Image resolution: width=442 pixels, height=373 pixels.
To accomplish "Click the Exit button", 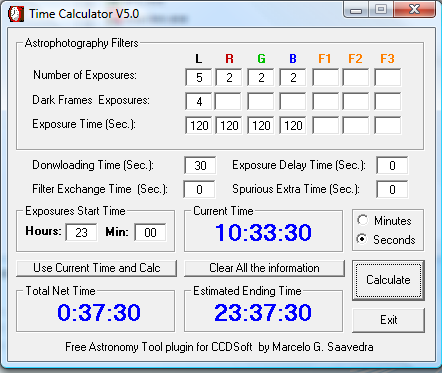I will (388, 320).
